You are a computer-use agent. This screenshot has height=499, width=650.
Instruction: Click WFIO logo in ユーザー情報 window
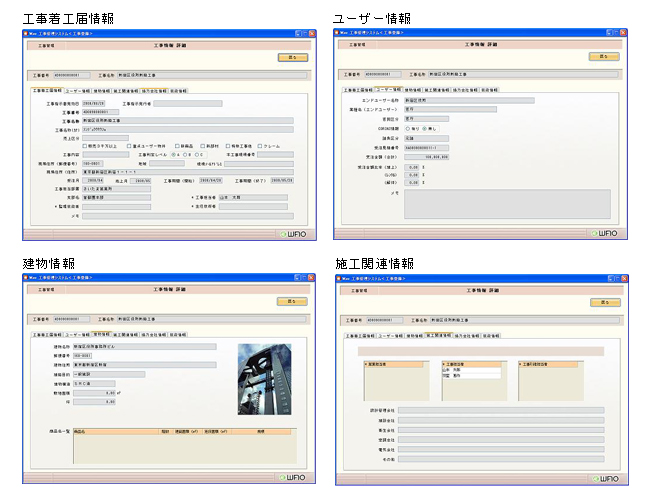click(x=607, y=232)
